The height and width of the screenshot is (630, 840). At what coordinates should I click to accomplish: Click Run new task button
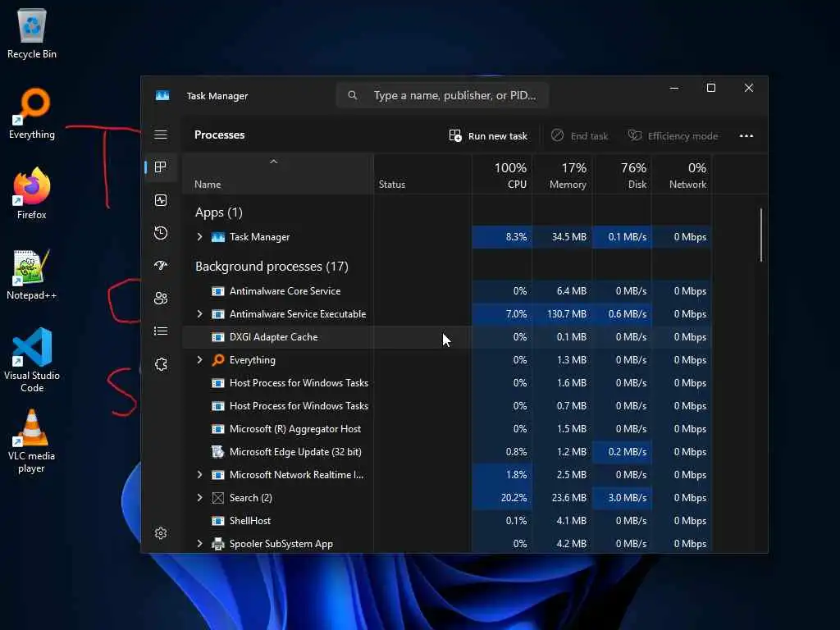pyautogui.click(x=488, y=136)
